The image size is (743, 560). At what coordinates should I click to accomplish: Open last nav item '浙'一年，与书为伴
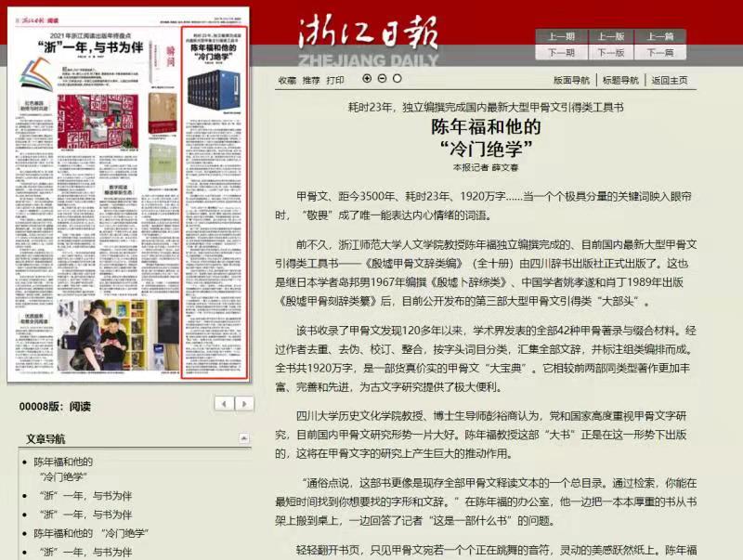pyautogui.click(x=85, y=552)
